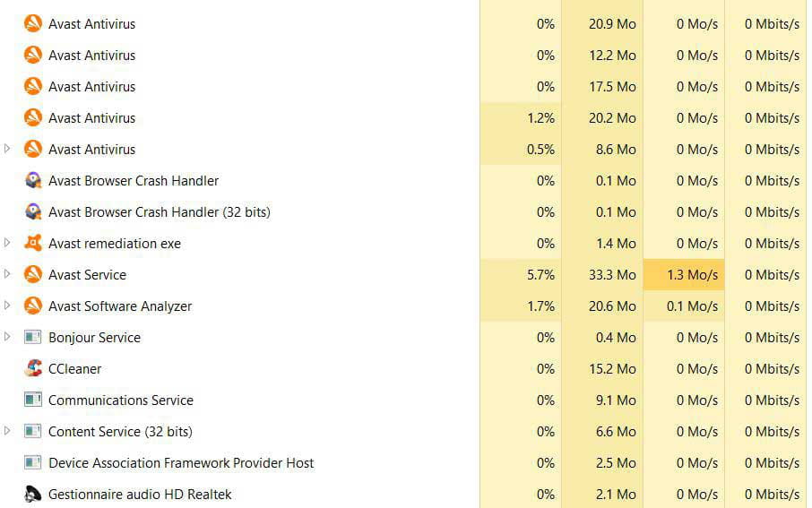Select the Avast Browser Crash Handler process row
The width and height of the screenshot is (812, 508).
pos(404,181)
